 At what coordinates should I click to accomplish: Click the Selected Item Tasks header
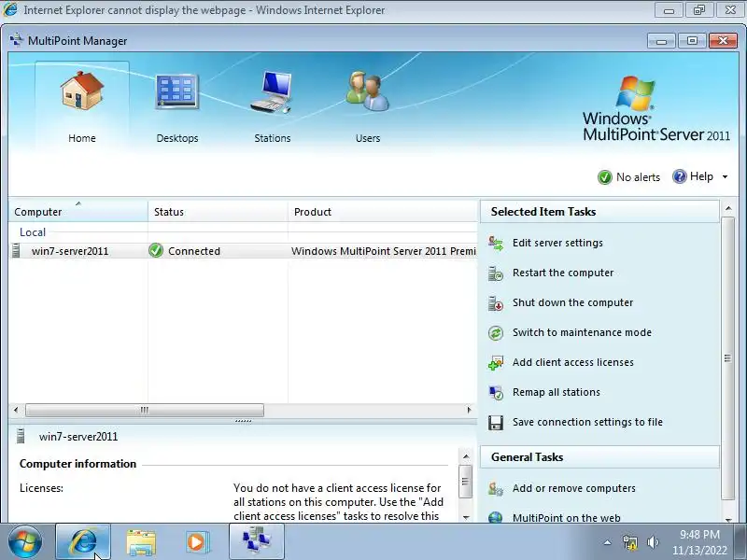599,212
